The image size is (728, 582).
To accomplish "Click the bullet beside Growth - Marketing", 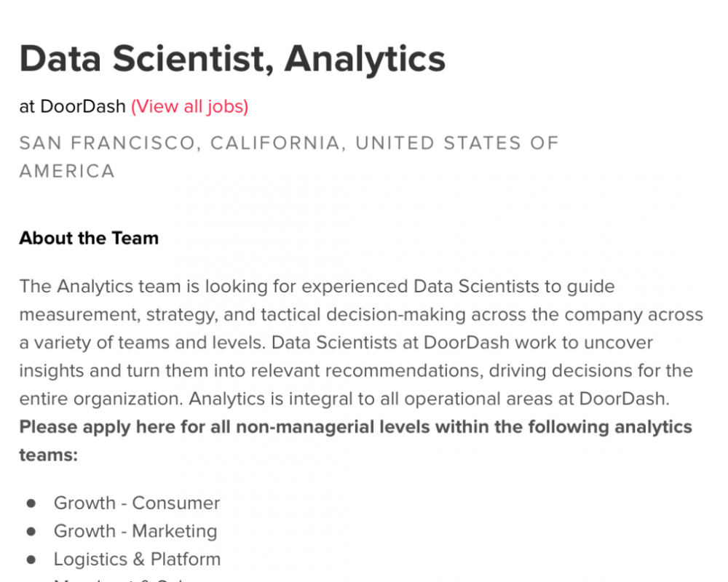I will click(31, 532).
